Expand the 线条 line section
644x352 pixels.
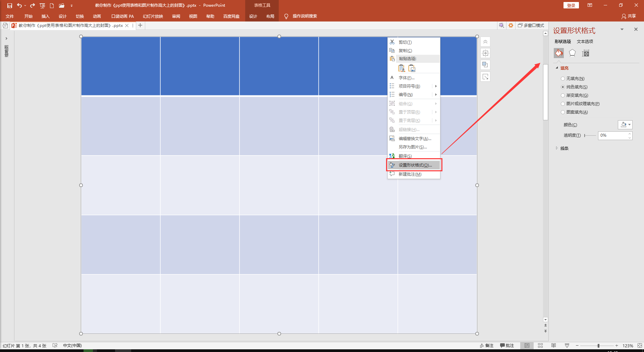pos(557,148)
